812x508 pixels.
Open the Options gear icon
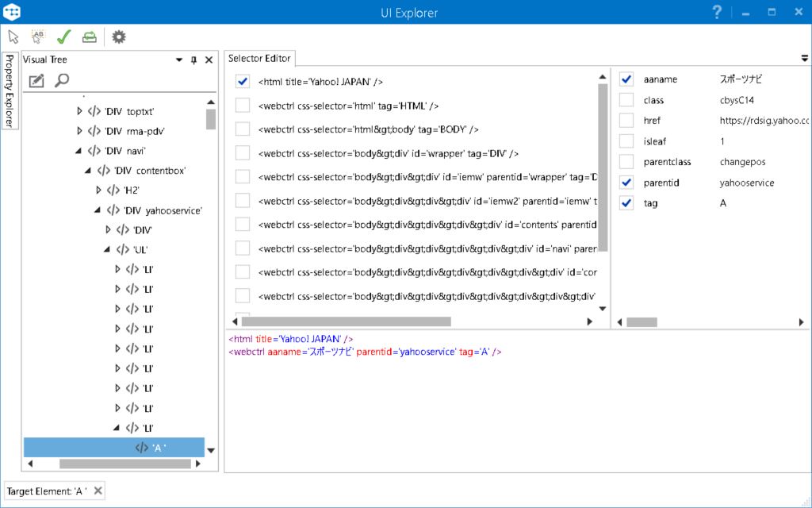tap(119, 37)
